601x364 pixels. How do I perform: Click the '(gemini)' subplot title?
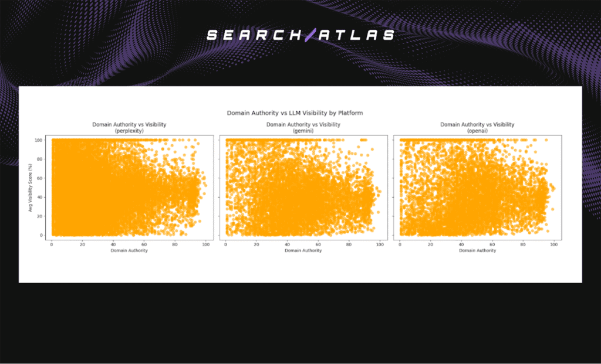tap(303, 131)
